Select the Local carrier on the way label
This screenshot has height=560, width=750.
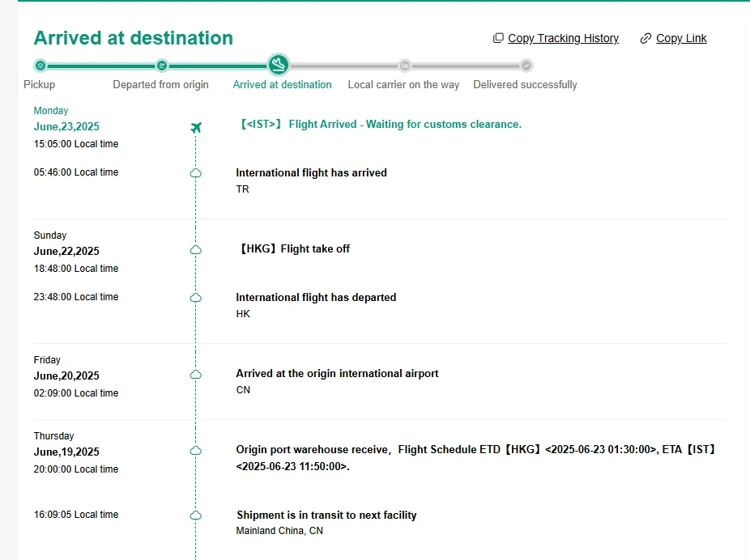pos(403,85)
